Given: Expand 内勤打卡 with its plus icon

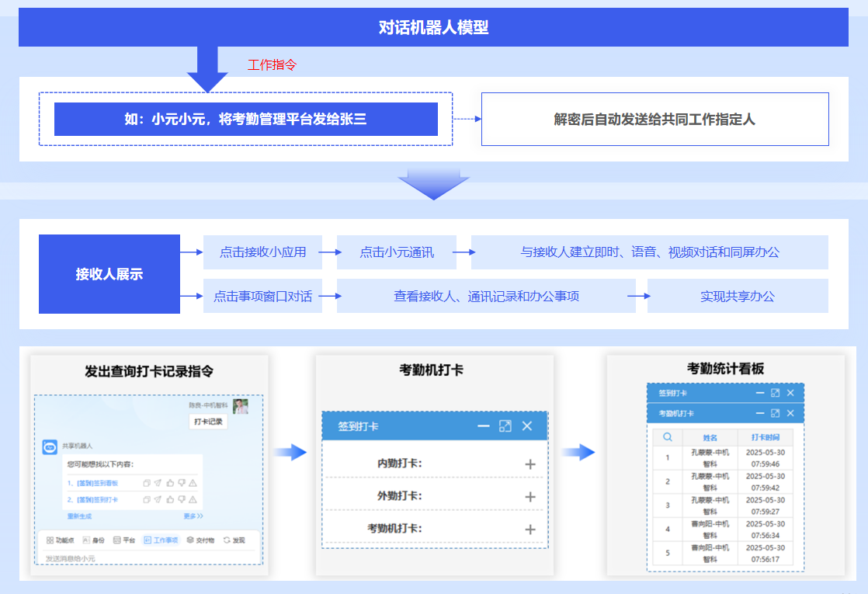Looking at the screenshot, I should pyautogui.click(x=530, y=464).
